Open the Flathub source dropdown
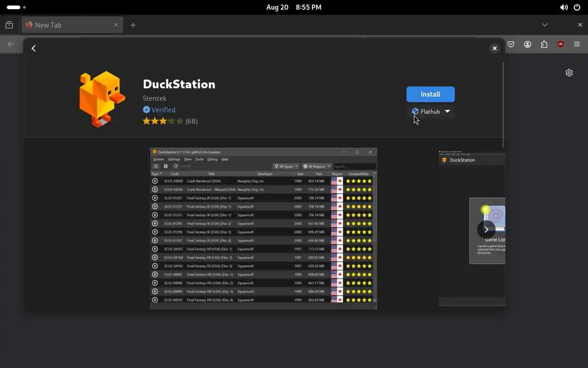 (x=431, y=111)
